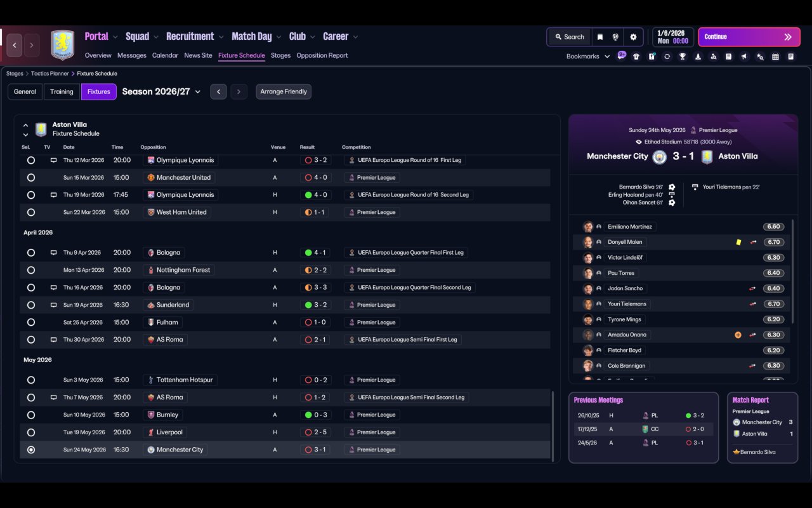The height and width of the screenshot is (508, 812).
Task: Click the 26/10/25 previous meeting row
Action: [x=643, y=415]
